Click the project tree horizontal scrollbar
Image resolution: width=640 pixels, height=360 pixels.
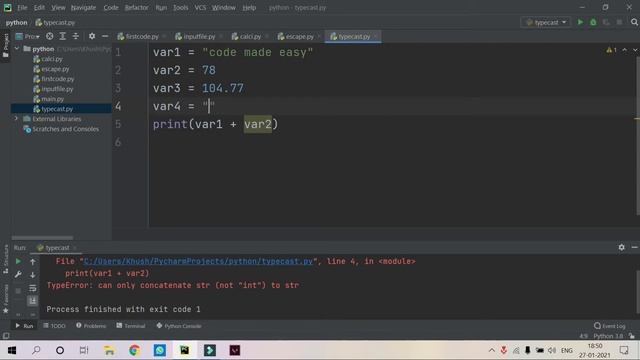coord(42,238)
